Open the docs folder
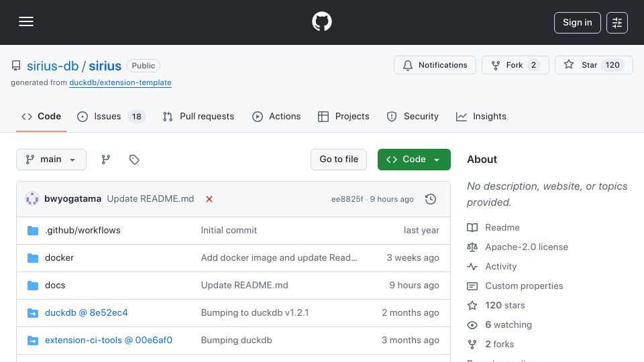 [55, 286]
